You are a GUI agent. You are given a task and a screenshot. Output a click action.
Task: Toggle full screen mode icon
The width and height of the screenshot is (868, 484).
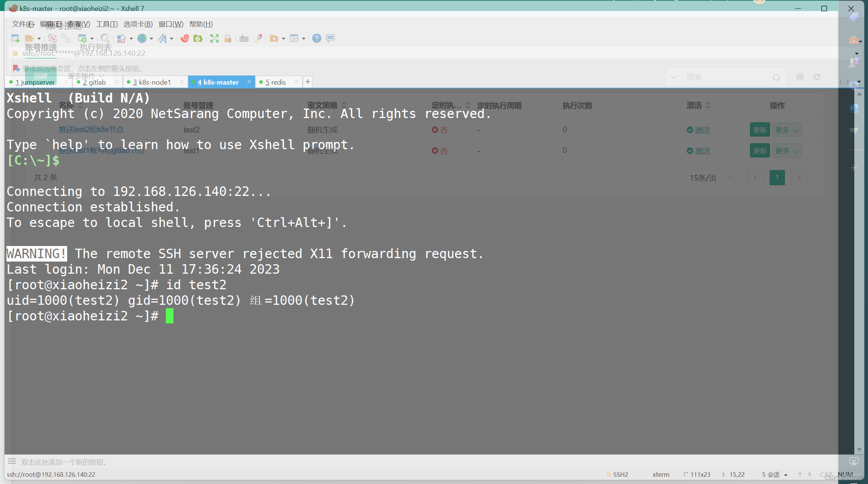coord(214,38)
